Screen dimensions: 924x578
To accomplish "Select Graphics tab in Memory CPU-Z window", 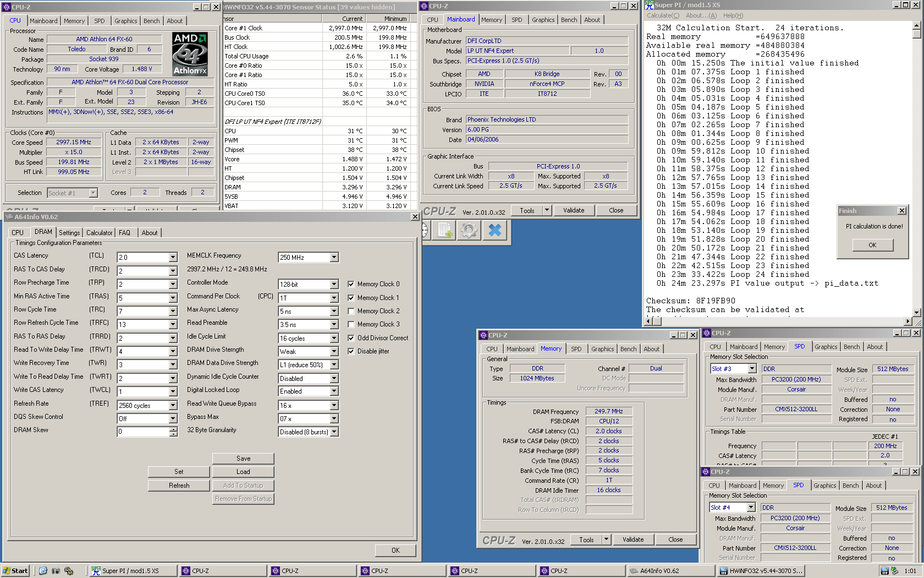I will point(602,349).
